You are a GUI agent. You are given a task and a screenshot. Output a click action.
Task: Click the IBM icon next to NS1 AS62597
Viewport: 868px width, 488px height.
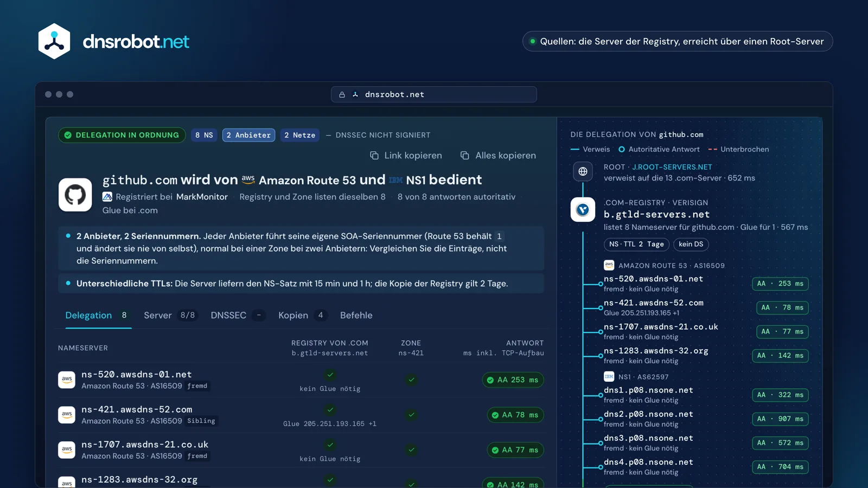click(x=609, y=376)
